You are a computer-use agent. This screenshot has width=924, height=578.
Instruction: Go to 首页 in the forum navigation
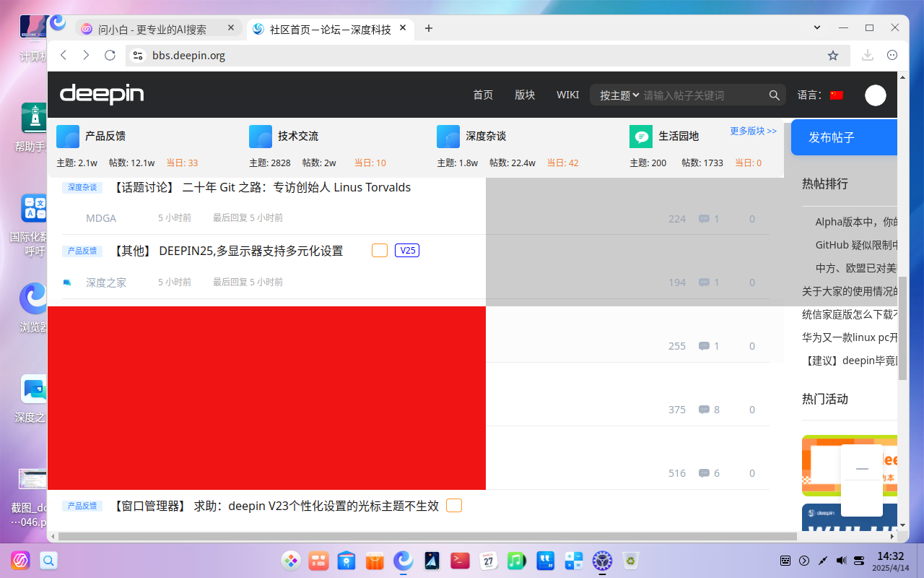pyautogui.click(x=483, y=95)
